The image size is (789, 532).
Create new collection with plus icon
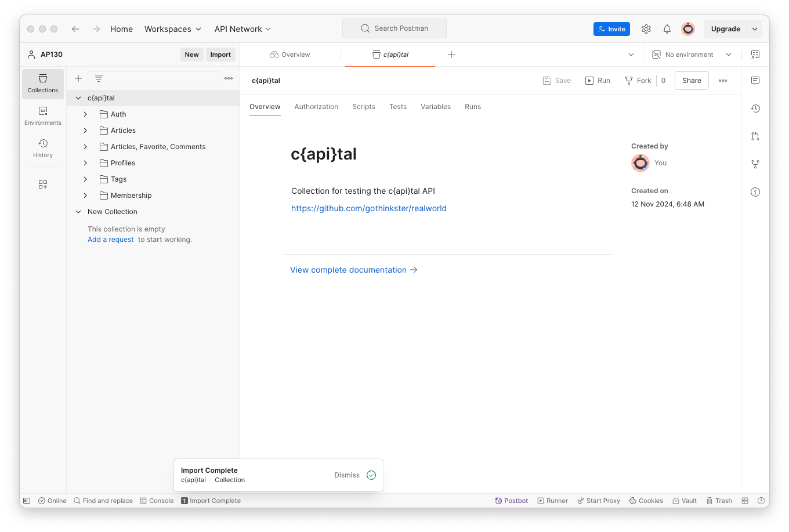(x=78, y=78)
